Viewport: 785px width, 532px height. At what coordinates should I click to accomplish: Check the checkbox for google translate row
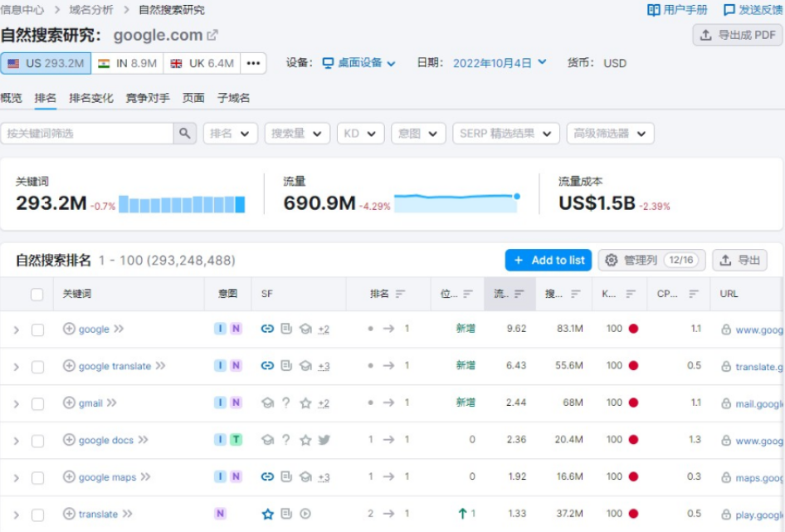37,366
